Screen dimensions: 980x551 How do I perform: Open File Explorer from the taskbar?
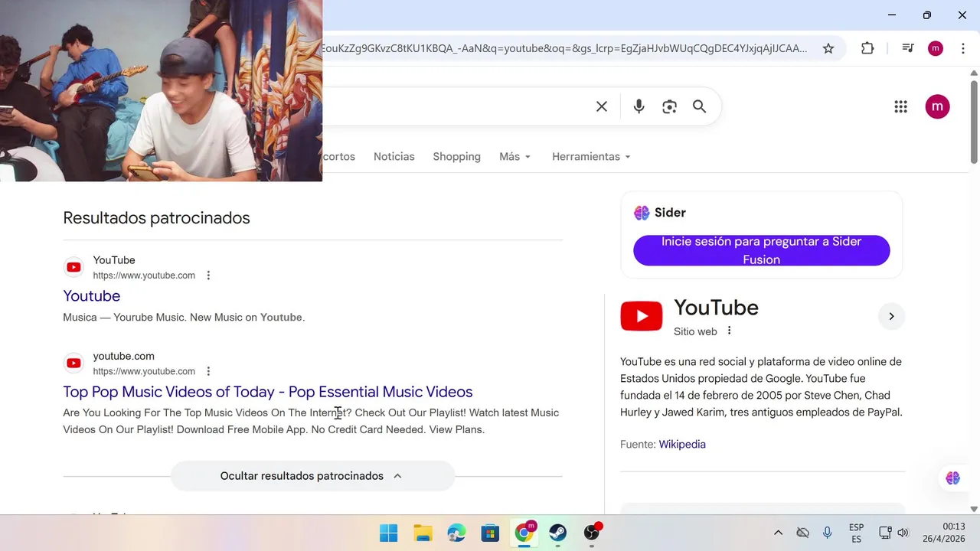(x=423, y=533)
